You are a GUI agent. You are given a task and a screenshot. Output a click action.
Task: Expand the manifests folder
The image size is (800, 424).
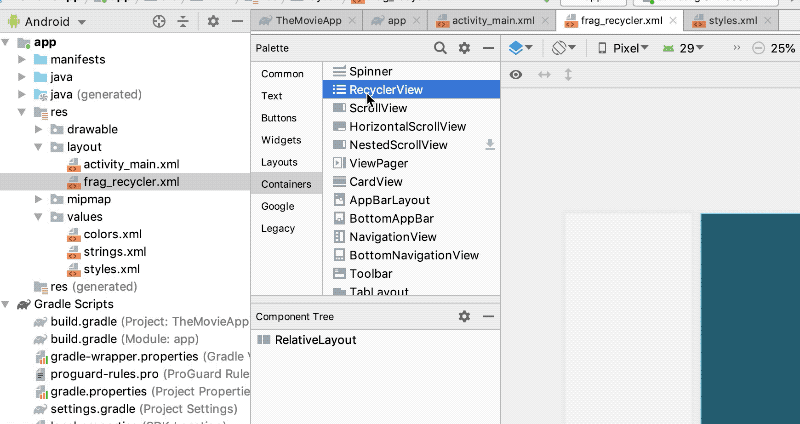pos(22,60)
